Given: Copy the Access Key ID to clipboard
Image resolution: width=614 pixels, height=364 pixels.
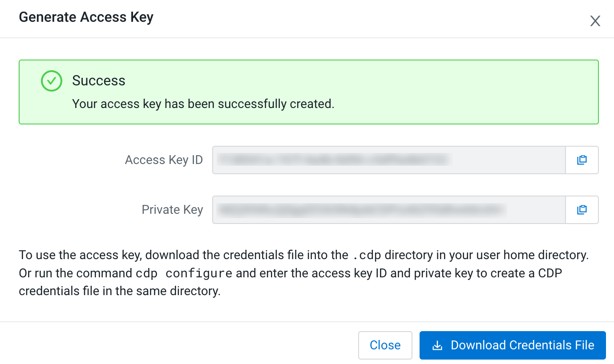Looking at the screenshot, I should 582,160.
